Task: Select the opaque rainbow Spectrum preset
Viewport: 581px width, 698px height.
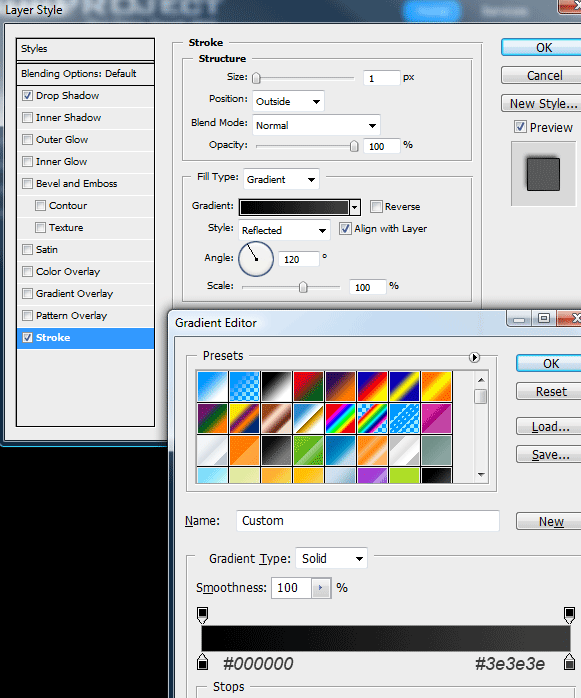Action: (x=341, y=418)
